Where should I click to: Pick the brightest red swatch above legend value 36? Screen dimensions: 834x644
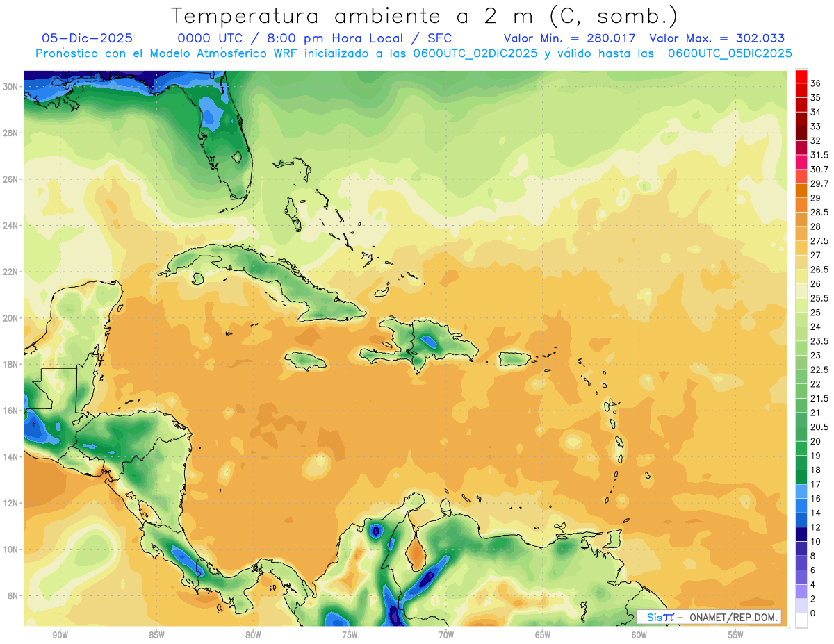(801, 76)
